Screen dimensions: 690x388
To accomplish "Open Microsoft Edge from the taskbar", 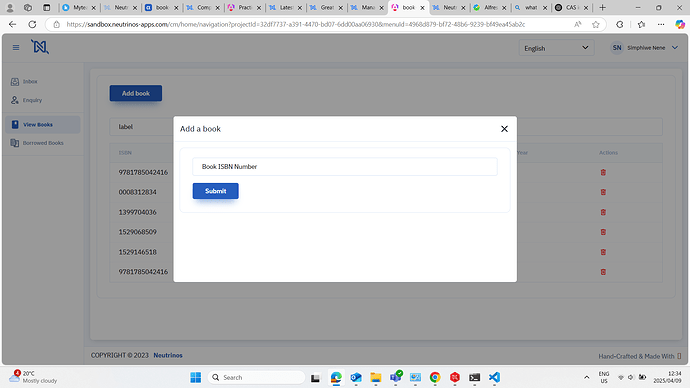I will [x=336, y=377].
